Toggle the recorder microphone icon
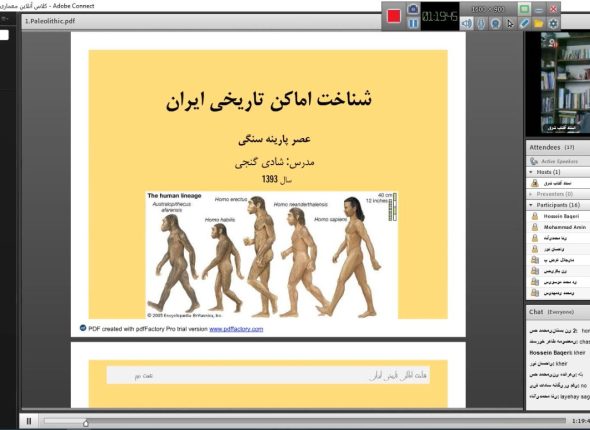Image resolution: width=590 pixels, height=430 pixels. (481, 23)
